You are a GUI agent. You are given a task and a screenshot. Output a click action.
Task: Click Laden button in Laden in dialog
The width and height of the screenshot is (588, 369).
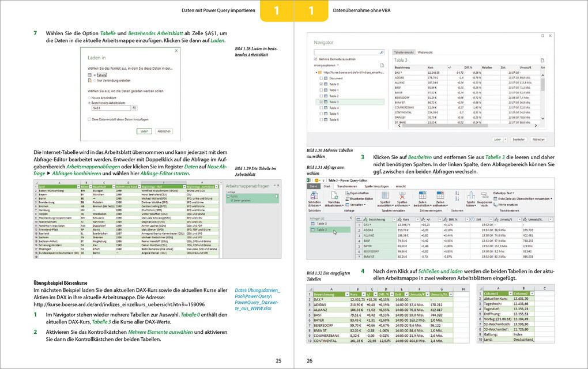(x=144, y=131)
